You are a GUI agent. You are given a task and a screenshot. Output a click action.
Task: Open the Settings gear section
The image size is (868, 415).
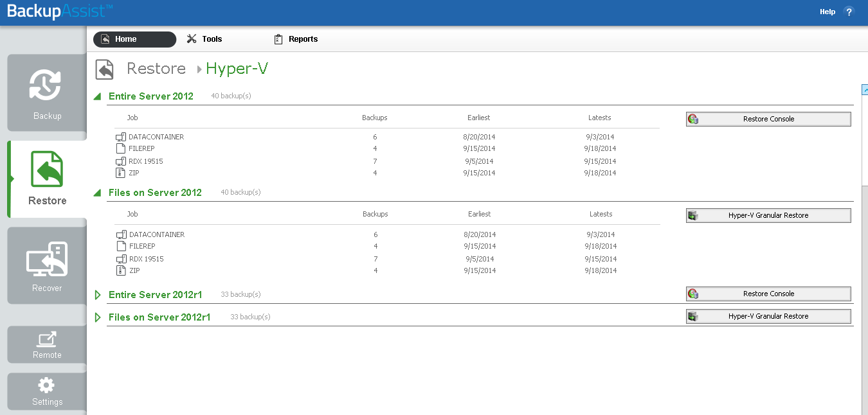point(47,392)
